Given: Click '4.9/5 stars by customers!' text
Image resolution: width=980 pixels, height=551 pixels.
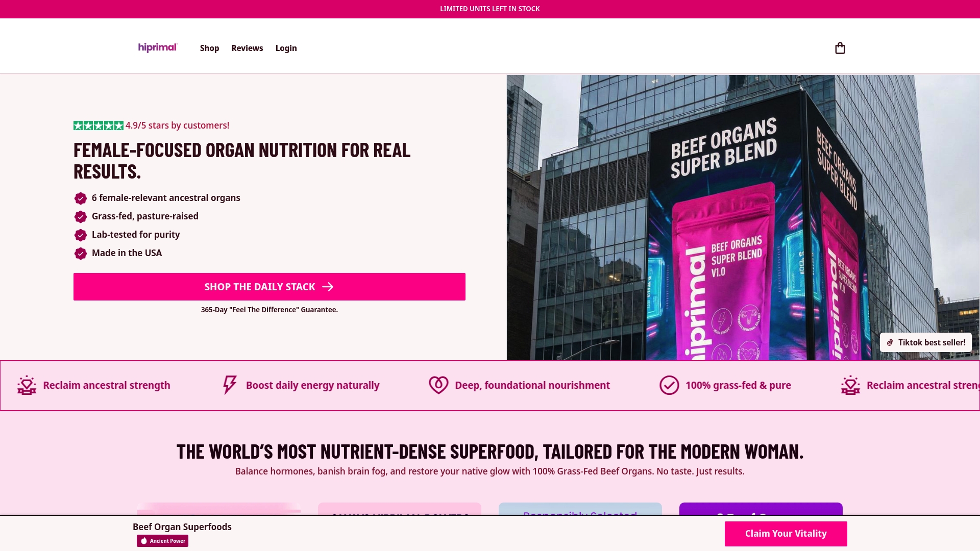Looking at the screenshot, I should click(x=178, y=126).
